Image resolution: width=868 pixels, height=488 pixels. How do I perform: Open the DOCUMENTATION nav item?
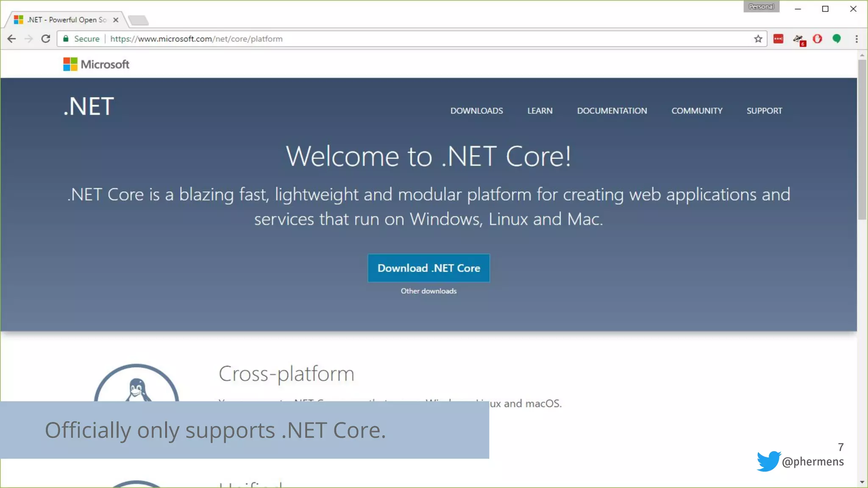click(612, 111)
